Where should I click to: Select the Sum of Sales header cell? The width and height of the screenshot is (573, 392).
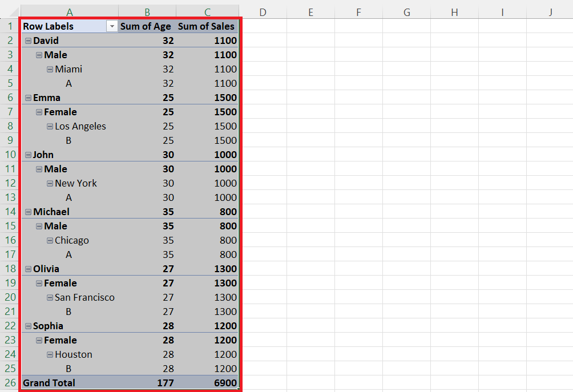point(207,26)
